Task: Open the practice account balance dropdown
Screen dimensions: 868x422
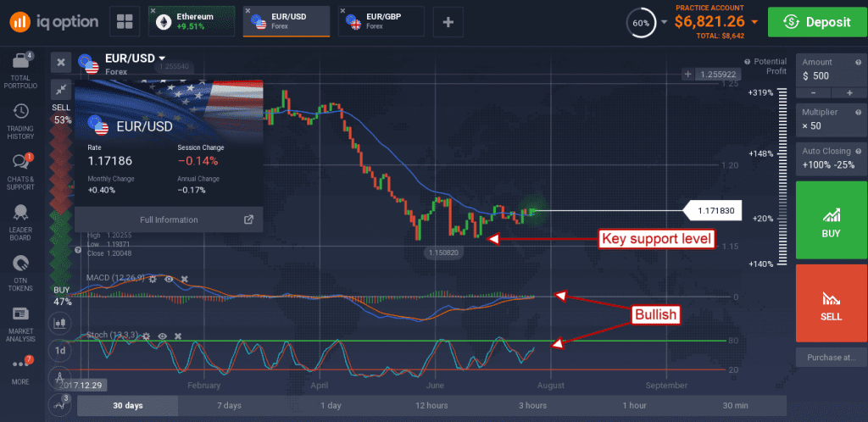Action: pyautogui.click(x=755, y=22)
